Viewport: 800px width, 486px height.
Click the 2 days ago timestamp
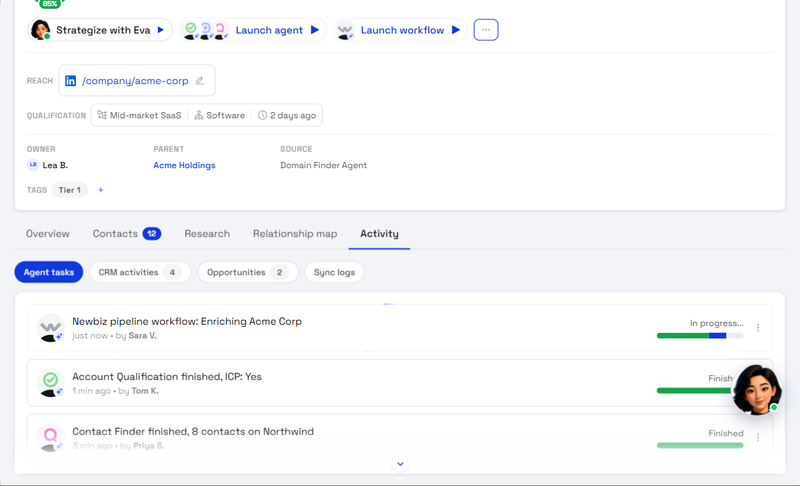pos(293,115)
